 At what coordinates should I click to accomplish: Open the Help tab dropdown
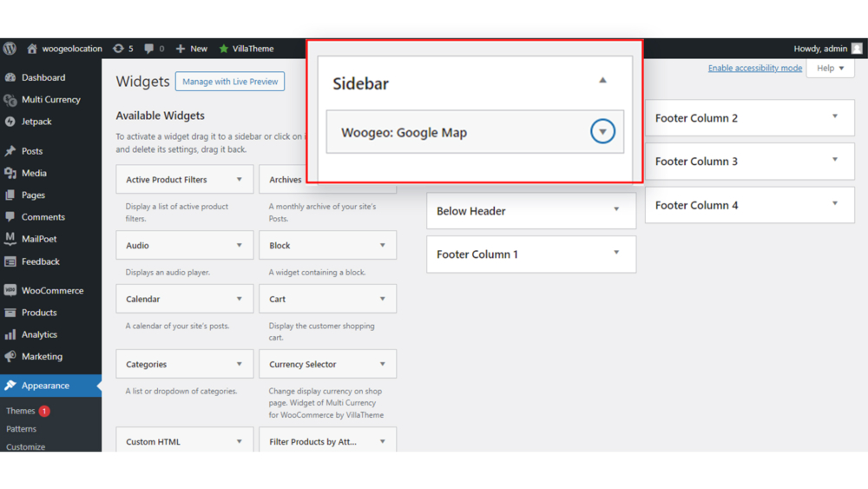(x=831, y=68)
